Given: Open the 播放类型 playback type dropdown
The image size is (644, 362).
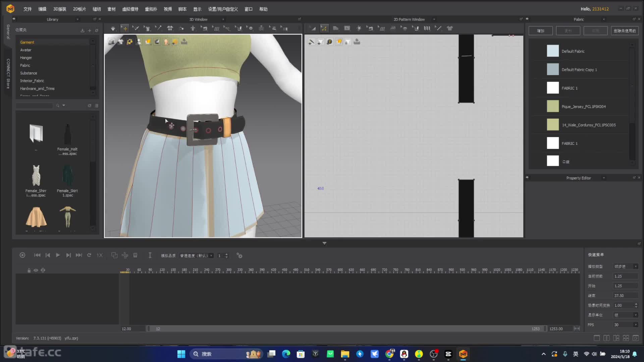Looking at the screenshot, I should coord(626,266).
